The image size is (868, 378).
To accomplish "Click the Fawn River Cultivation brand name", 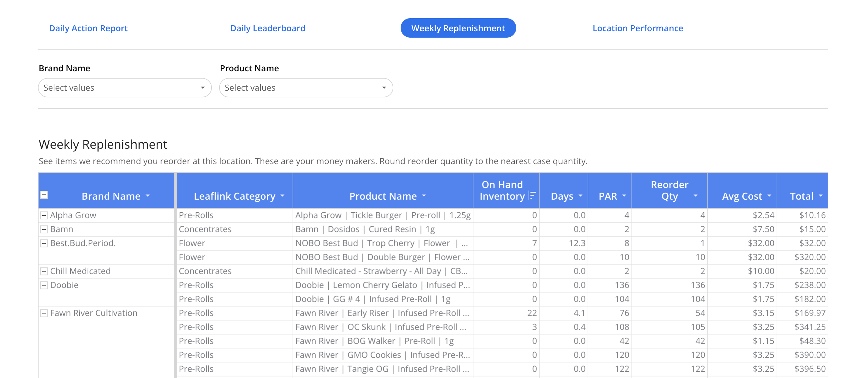I will [x=94, y=313].
